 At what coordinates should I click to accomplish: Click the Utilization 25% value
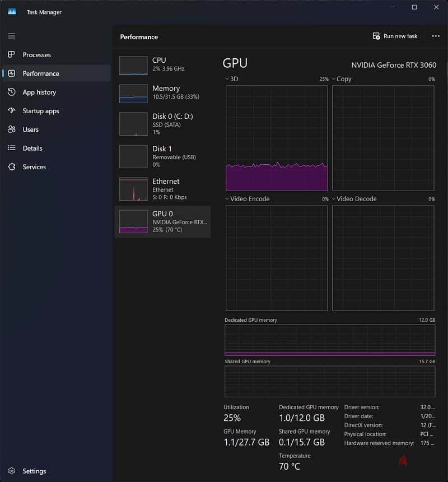[x=232, y=418]
